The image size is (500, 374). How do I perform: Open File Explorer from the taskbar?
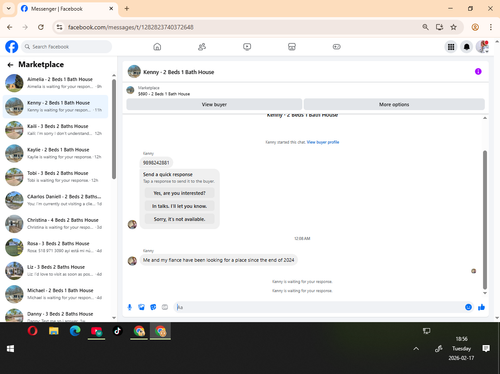(54, 331)
